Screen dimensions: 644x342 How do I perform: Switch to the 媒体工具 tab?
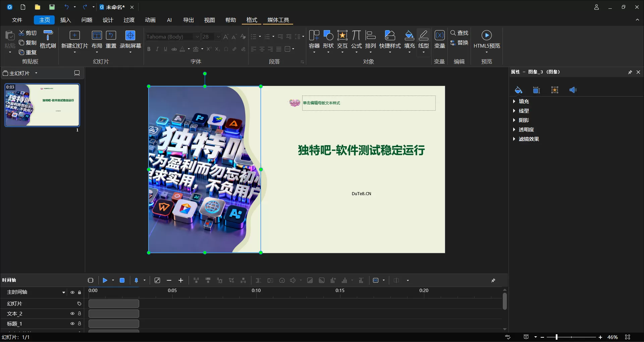pos(278,20)
